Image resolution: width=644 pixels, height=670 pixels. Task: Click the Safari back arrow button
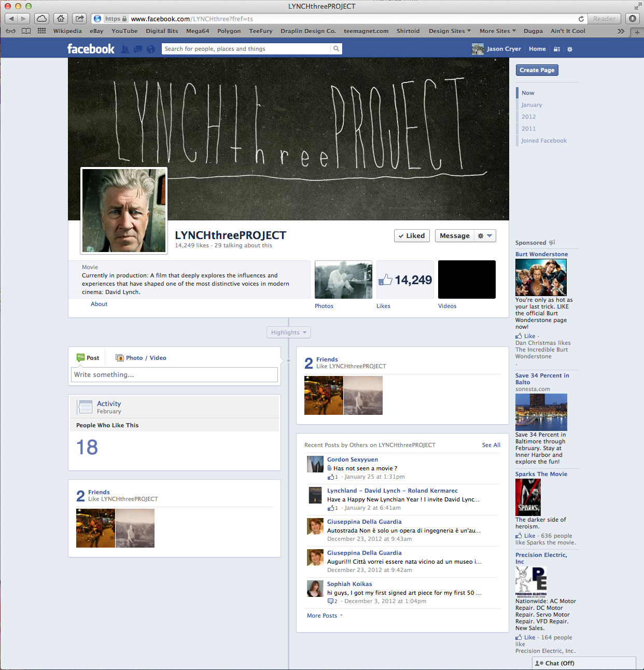[11, 19]
